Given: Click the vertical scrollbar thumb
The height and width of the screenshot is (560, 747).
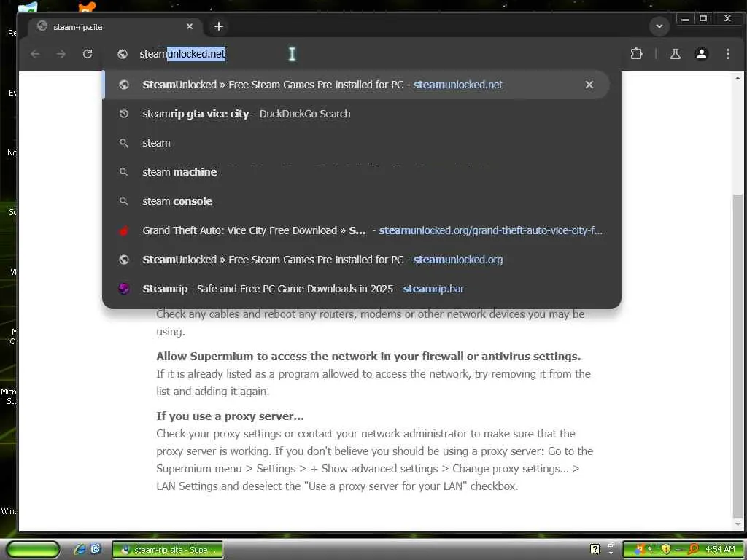Looking at the screenshot, I should coord(738,356).
